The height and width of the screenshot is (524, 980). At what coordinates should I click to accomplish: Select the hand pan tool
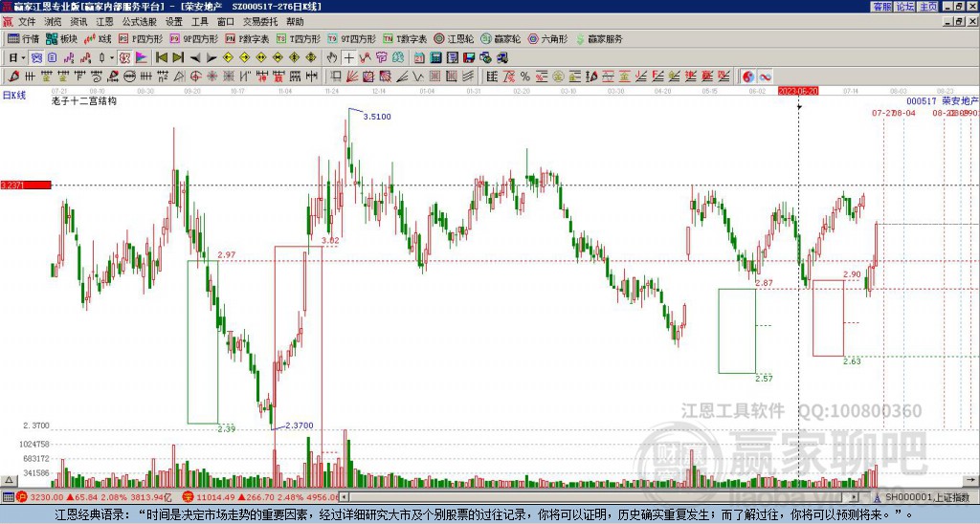pyautogui.click(x=332, y=57)
